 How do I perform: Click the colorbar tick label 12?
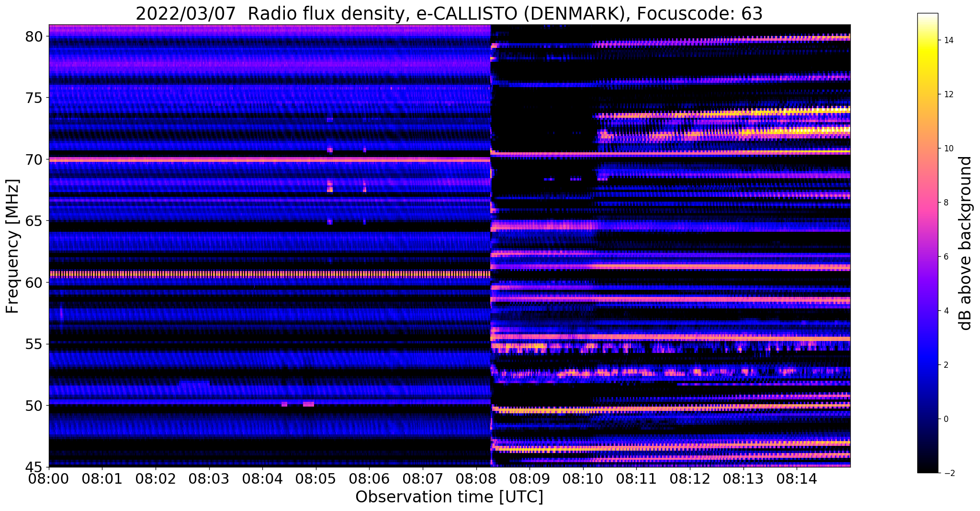pyautogui.click(x=948, y=94)
